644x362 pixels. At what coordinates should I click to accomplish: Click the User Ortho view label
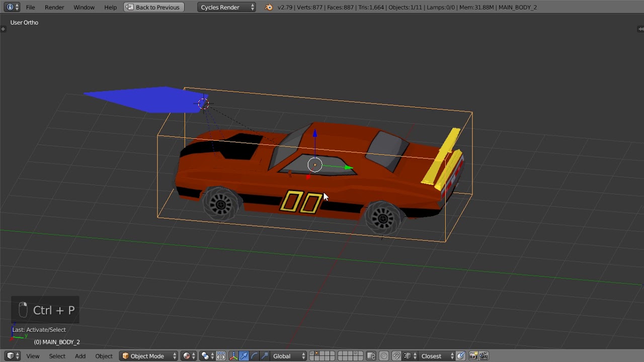[x=24, y=23]
